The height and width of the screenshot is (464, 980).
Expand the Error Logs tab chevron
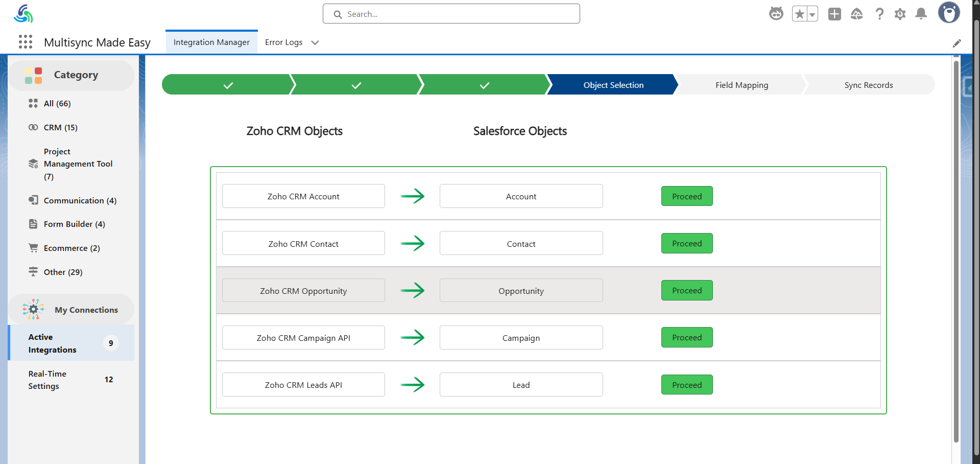[x=315, y=42]
